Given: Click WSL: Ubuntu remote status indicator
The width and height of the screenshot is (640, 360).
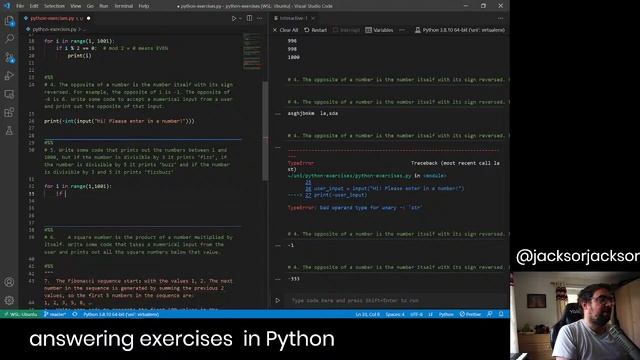Looking at the screenshot, I should [x=20, y=314].
